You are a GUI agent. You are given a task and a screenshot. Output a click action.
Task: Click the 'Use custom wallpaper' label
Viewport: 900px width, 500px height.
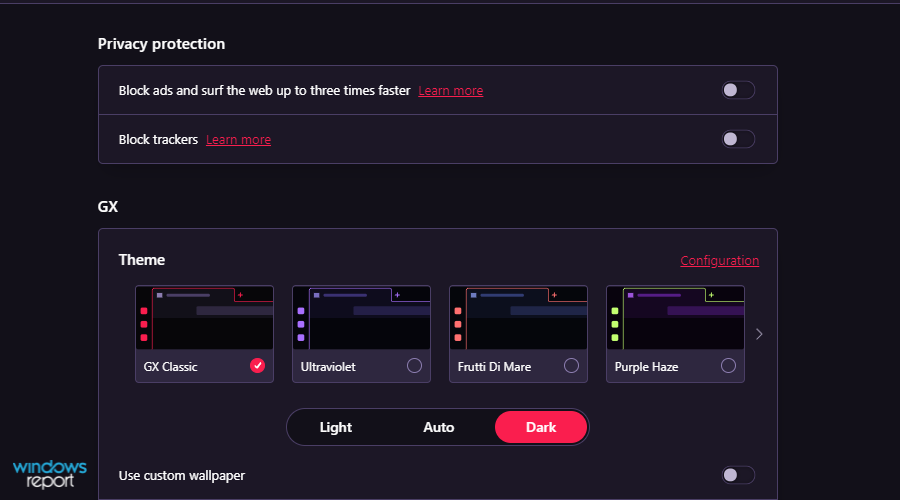coord(182,475)
